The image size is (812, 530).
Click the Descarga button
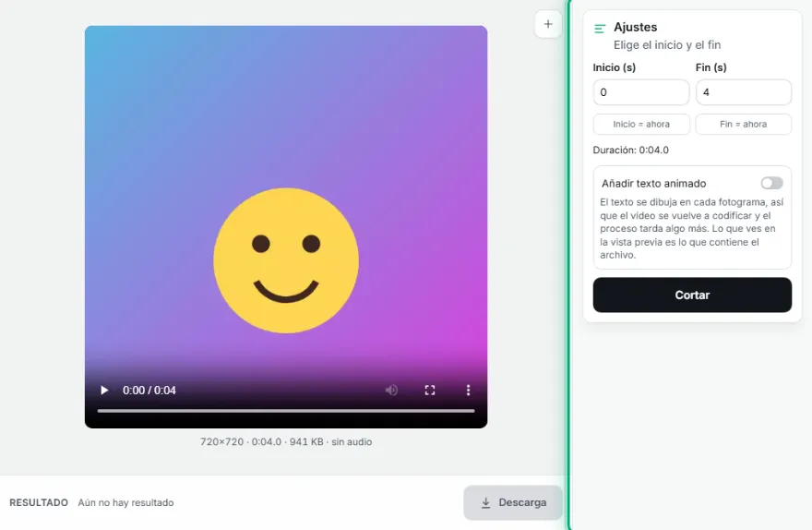tap(513, 502)
